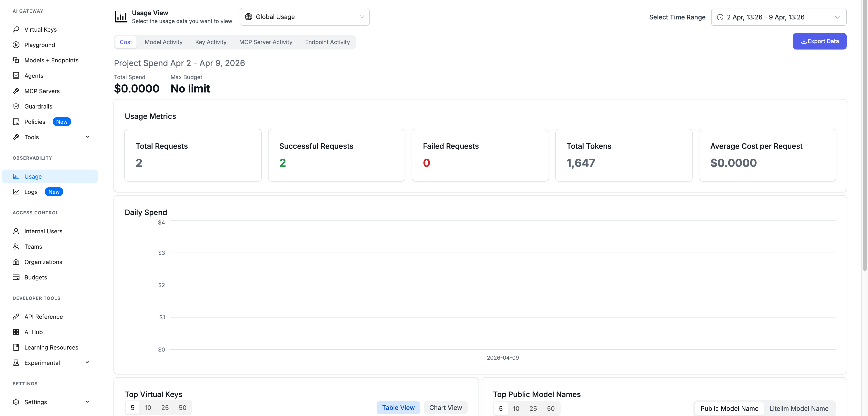This screenshot has width=868, height=416.
Task: Show 10 top virtual keys
Action: coord(148,408)
